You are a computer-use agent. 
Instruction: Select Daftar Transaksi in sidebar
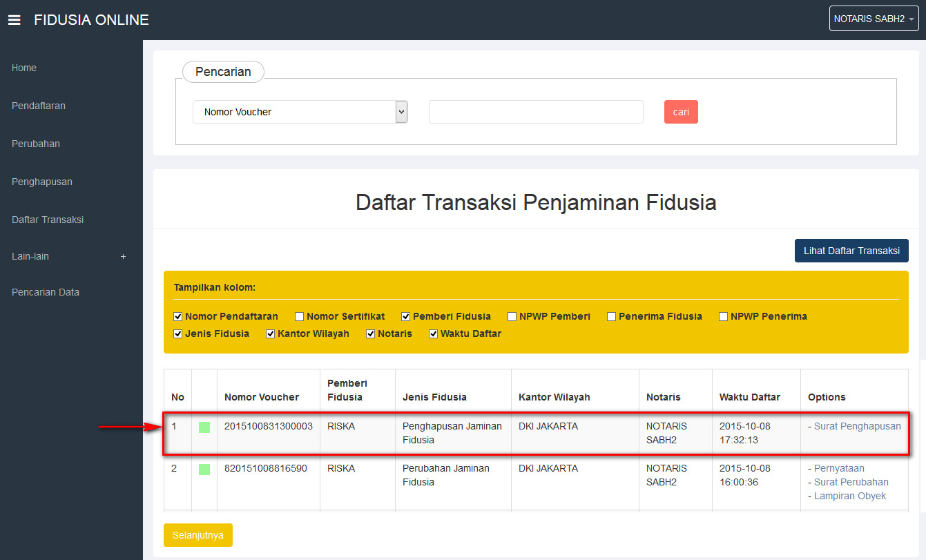pos(48,220)
